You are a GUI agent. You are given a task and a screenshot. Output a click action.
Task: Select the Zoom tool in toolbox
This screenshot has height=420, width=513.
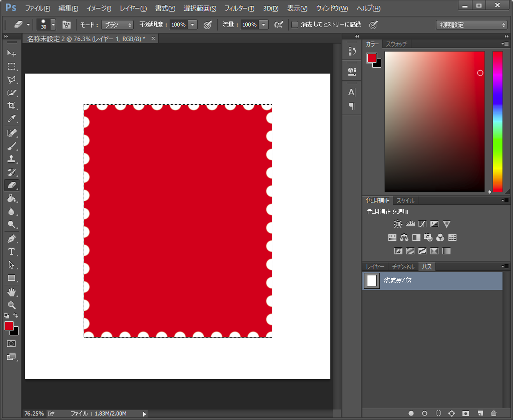click(x=11, y=305)
